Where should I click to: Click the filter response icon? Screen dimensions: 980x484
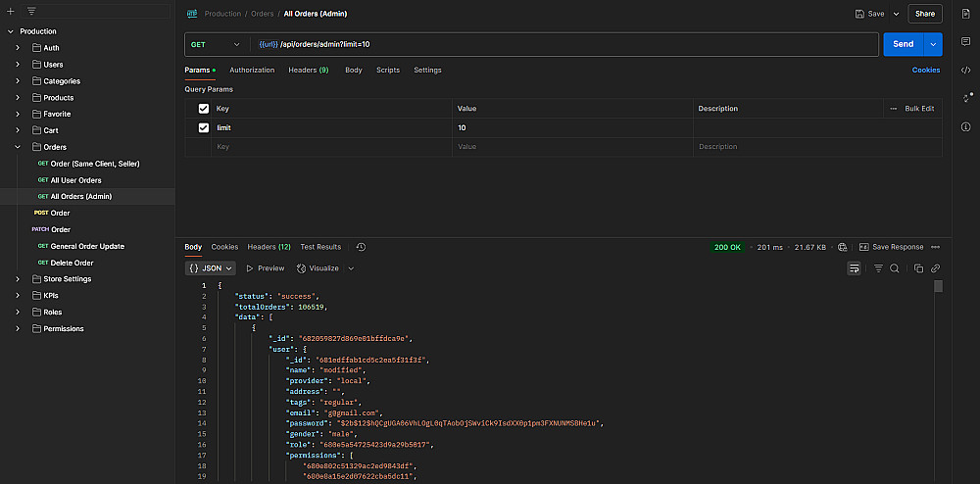coord(878,268)
